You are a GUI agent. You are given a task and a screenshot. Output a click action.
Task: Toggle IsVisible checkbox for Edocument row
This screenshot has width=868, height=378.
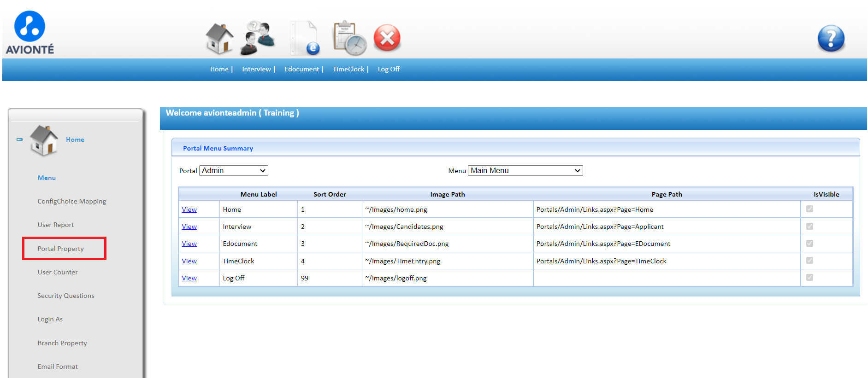(x=809, y=243)
